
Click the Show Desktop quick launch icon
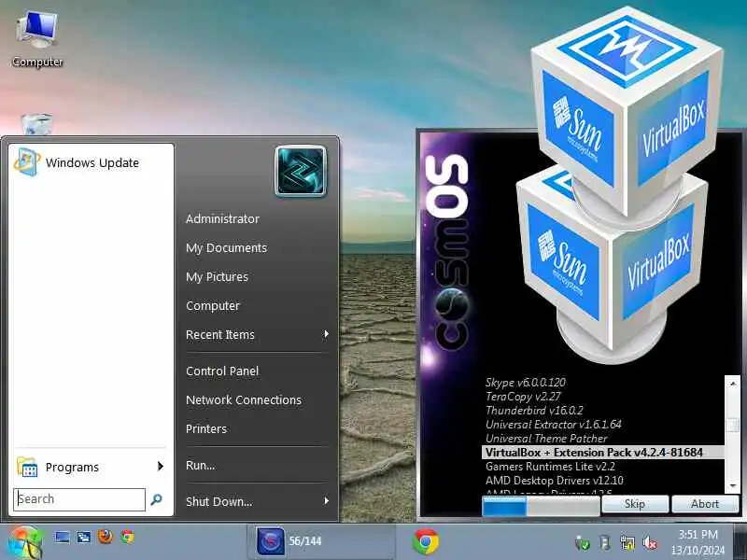point(63,539)
